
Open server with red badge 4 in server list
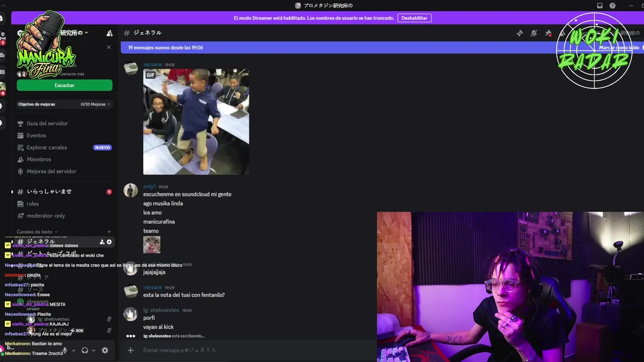(2, 88)
